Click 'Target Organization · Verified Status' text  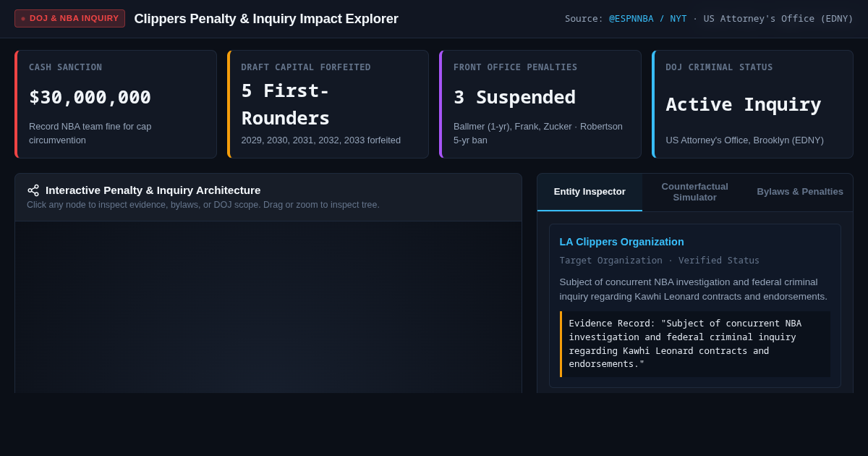(x=660, y=261)
